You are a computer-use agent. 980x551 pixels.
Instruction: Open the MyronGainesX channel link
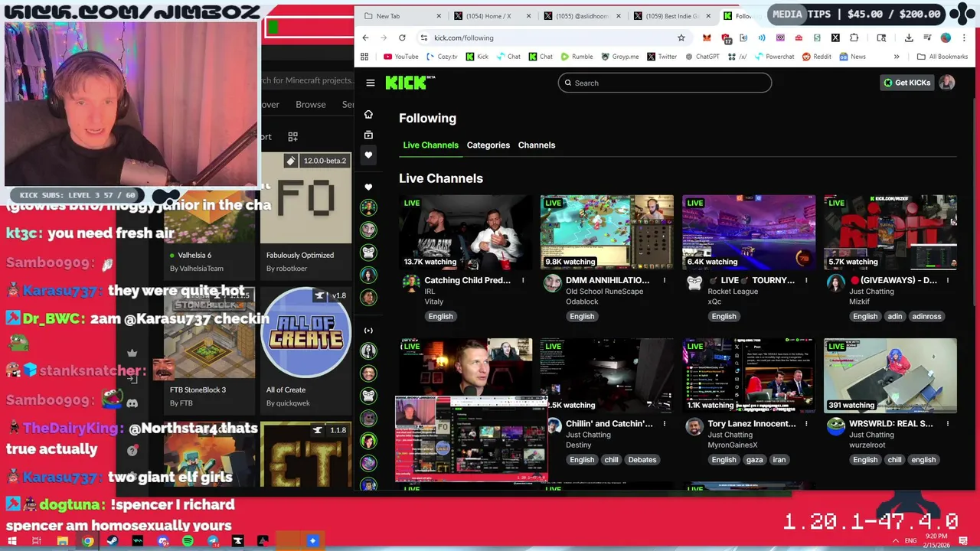tap(733, 445)
